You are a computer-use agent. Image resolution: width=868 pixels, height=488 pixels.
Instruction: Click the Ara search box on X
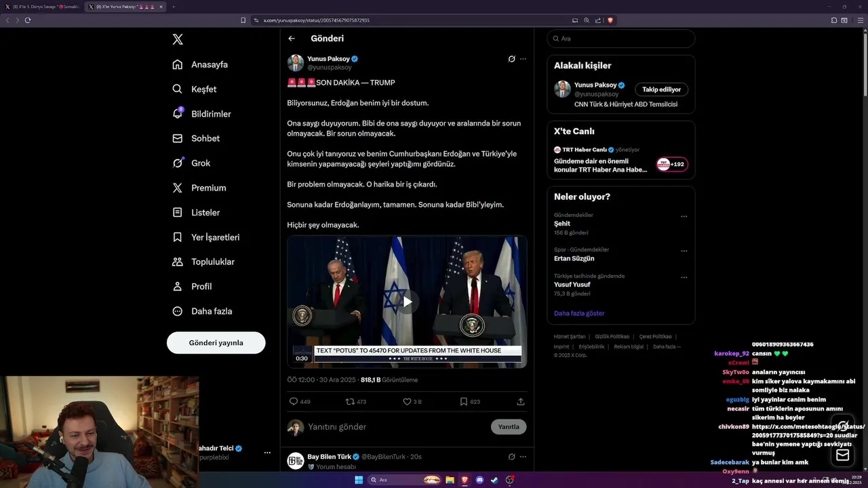tap(620, 39)
